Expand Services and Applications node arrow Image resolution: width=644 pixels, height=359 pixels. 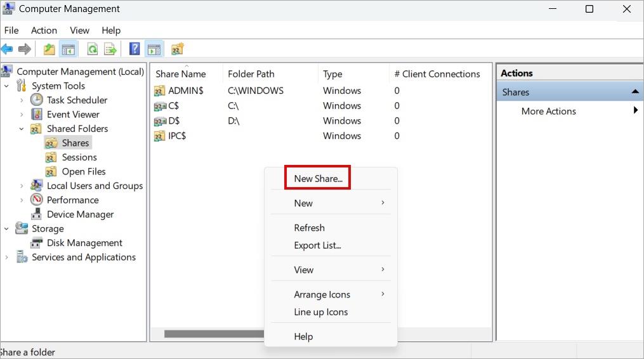coord(6,257)
